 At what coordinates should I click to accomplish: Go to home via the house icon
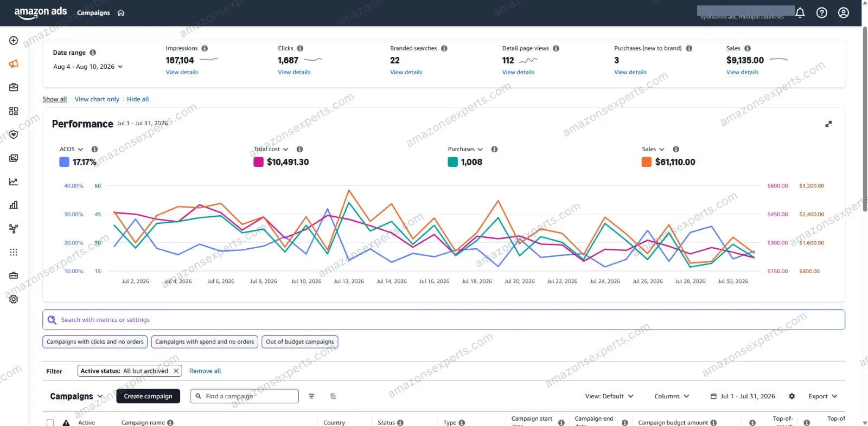point(121,13)
